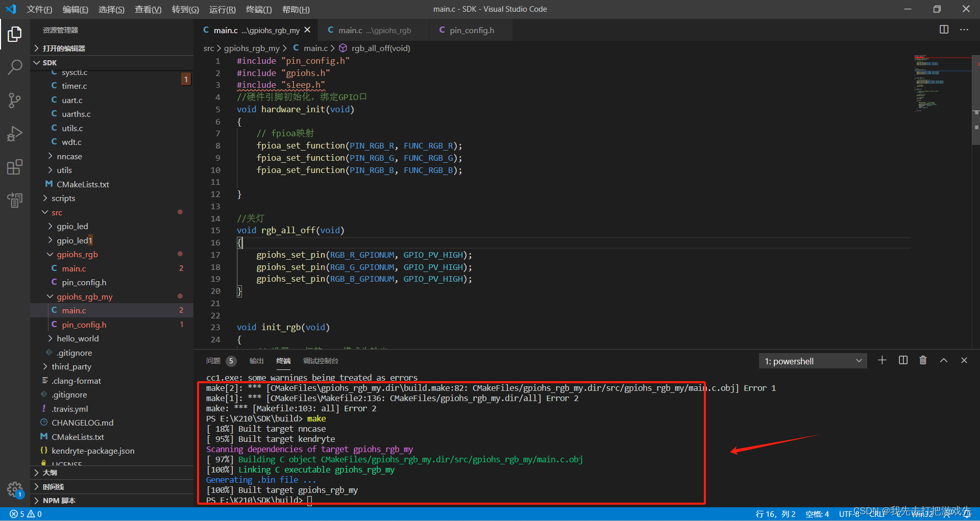Screen dimensions: 980x521
Task: Click the VS Code logo icon
Action: pos(11,9)
